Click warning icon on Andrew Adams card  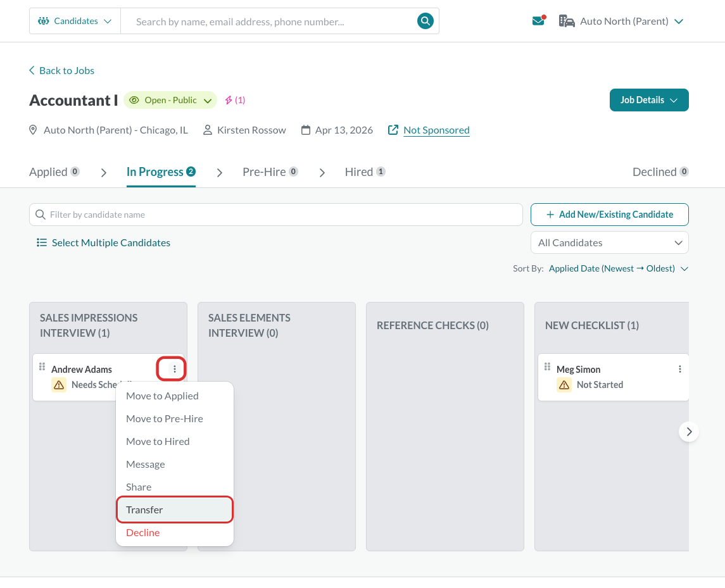point(59,385)
